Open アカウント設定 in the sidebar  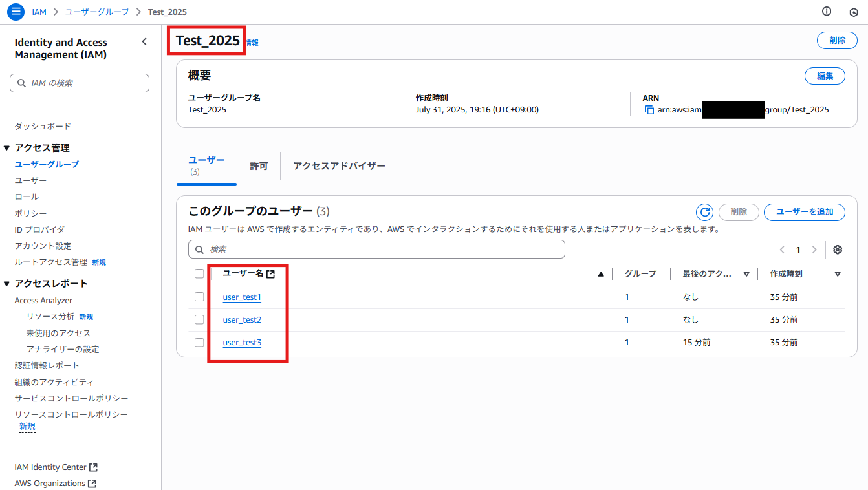click(x=43, y=246)
